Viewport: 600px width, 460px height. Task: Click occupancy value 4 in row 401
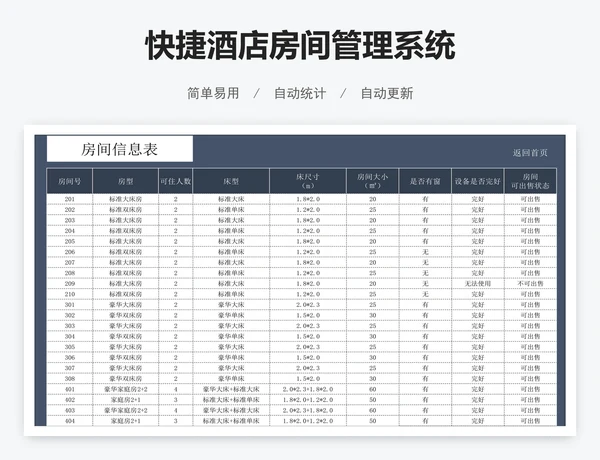pos(176,389)
